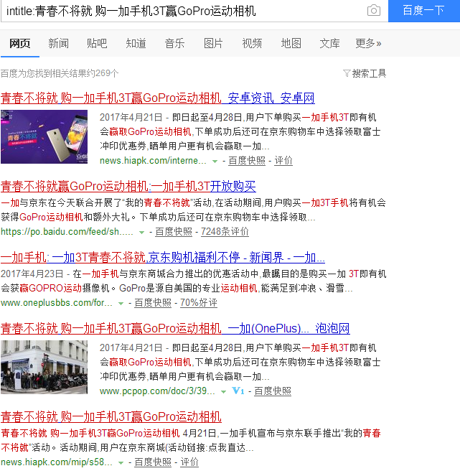Expand dropdown arrow next to news.hiapk.com/interne...
This screenshot has height=476, width=460.
(x=215, y=162)
